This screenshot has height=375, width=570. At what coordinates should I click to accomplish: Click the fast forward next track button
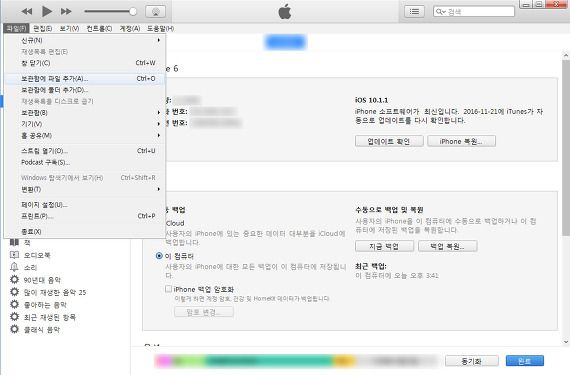tap(66, 12)
